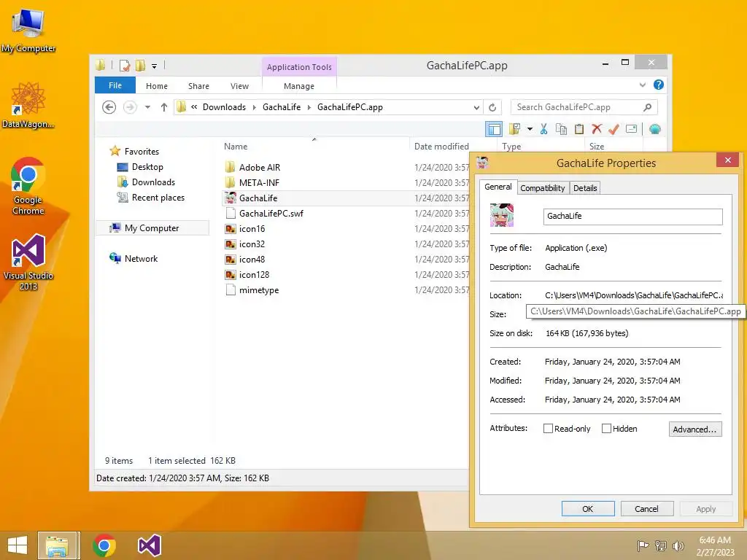Viewport: 747px width, 560px height.
Task: Select the icon32 image file
Action: coord(252,244)
